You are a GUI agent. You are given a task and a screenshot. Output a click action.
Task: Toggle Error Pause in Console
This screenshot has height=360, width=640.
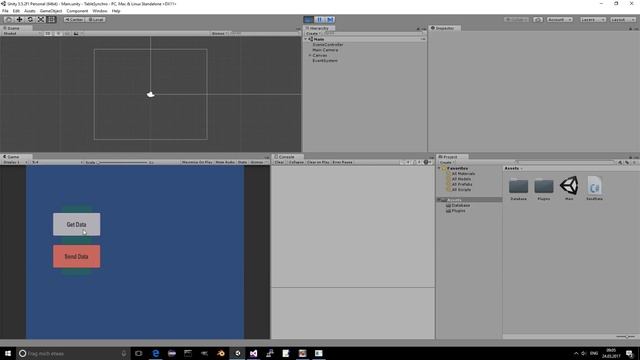342,162
